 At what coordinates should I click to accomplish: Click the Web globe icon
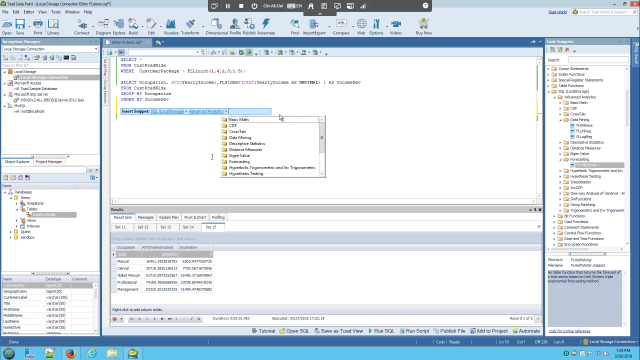(x=361, y=27)
